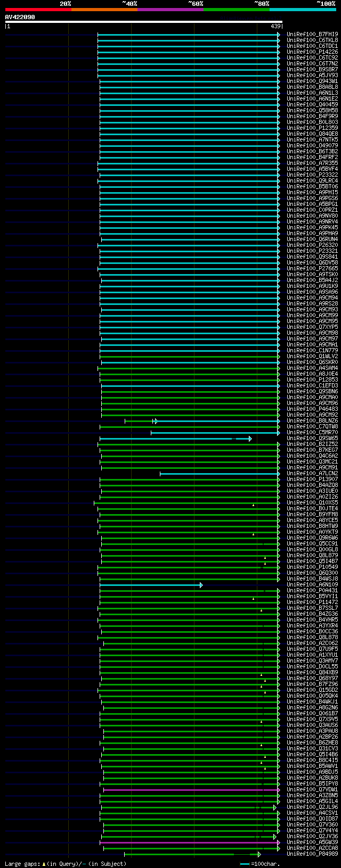The width and height of the screenshot is (341, 868).
Task: Click the short cyan alignment bar of UniRef100_A6N109
Action: click(151, 585)
